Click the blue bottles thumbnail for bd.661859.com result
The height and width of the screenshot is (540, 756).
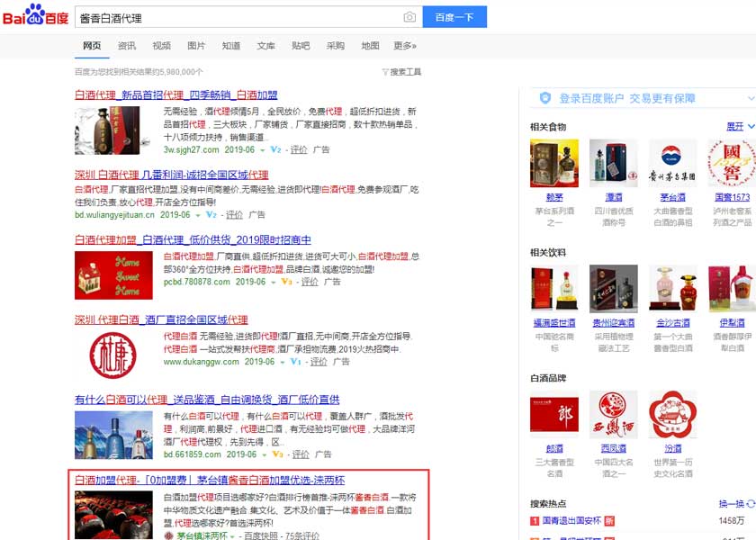(x=113, y=435)
